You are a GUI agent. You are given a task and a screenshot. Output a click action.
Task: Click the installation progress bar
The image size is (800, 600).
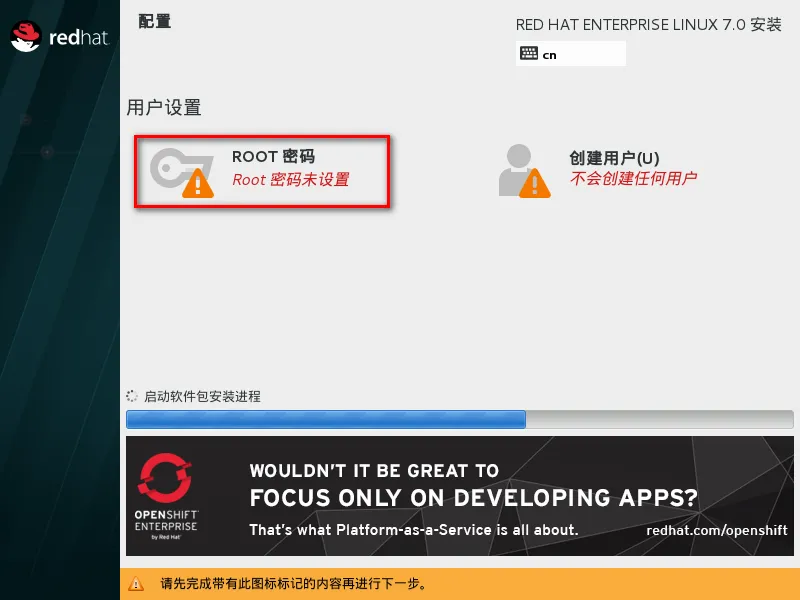tap(460, 419)
